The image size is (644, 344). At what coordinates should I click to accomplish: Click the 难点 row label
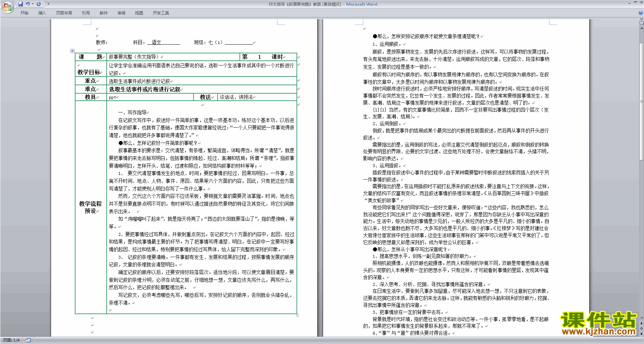point(91,89)
